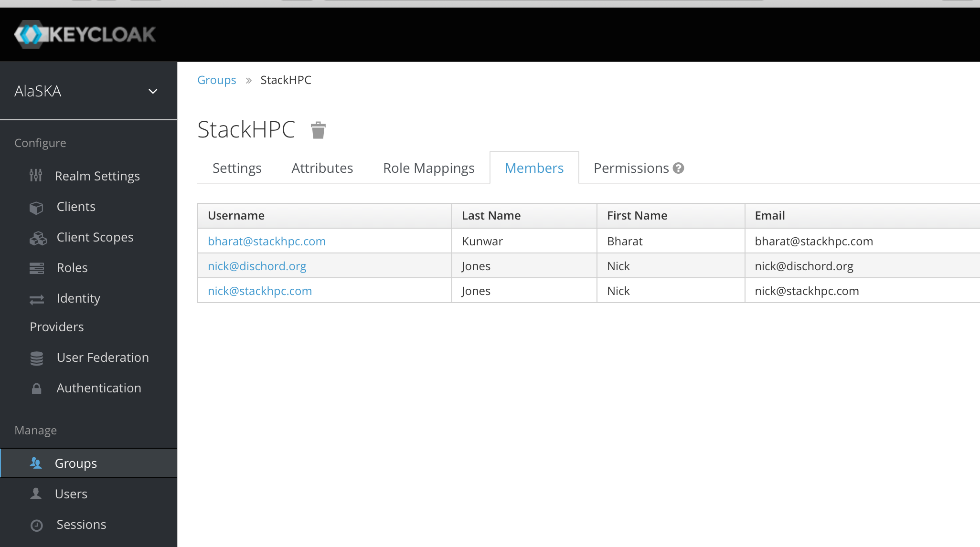
Task: Click the Users sidebar item
Action: coord(71,493)
